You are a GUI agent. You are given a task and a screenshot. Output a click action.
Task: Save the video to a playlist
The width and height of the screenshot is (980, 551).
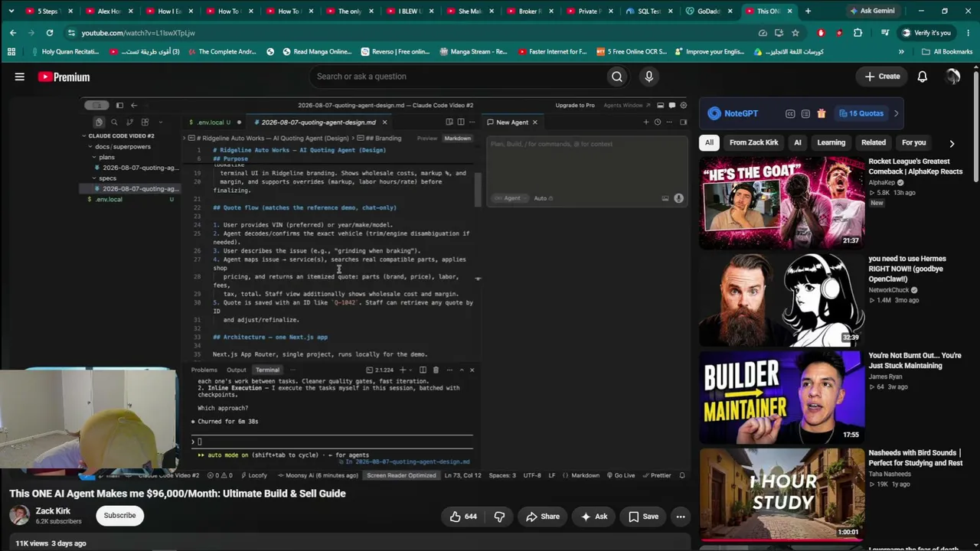click(x=643, y=517)
